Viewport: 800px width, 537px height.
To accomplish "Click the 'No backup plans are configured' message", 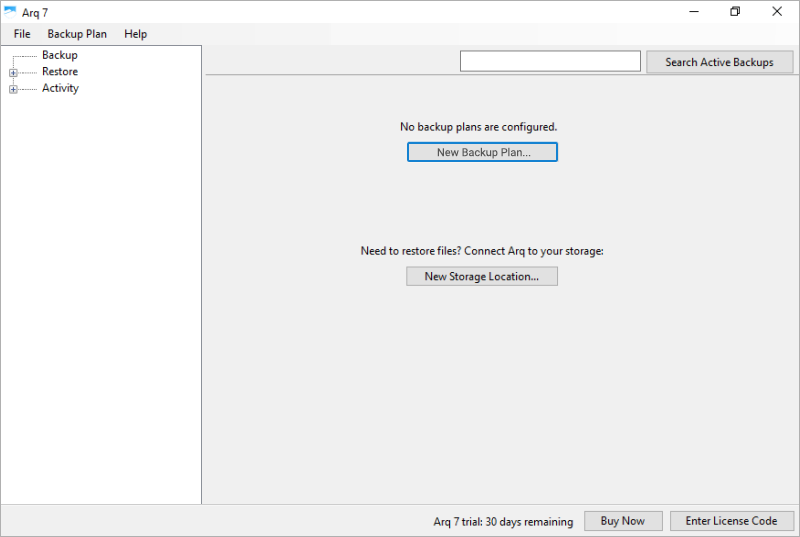I will coord(478,127).
